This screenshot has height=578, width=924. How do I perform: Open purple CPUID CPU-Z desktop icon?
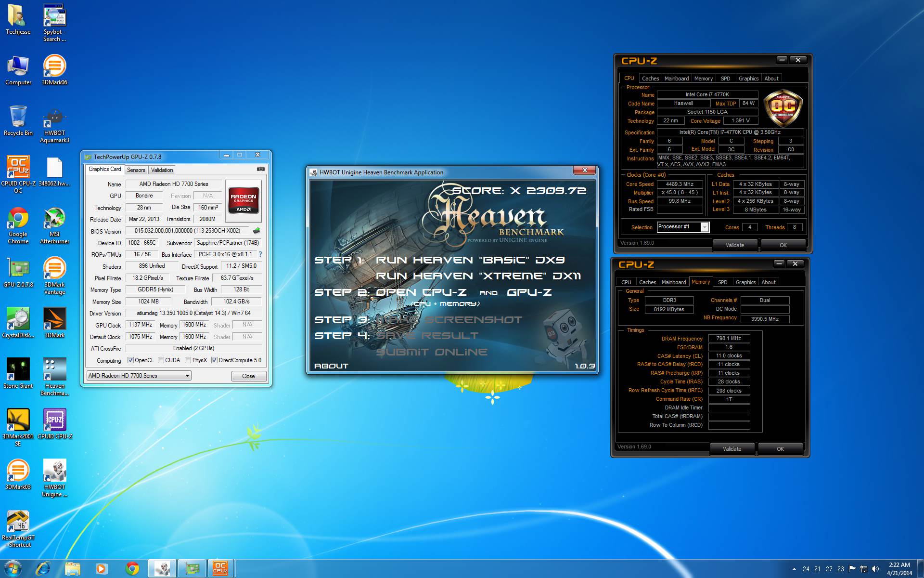54,424
